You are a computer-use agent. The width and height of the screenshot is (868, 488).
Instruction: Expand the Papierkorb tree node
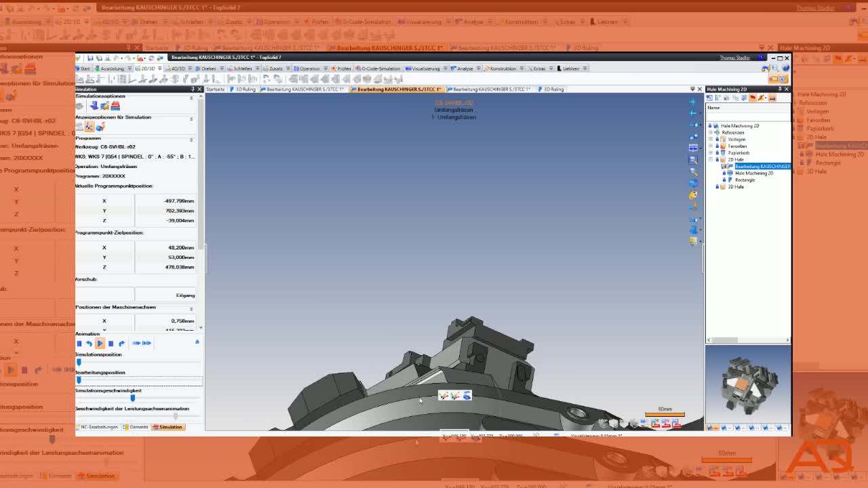711,152
